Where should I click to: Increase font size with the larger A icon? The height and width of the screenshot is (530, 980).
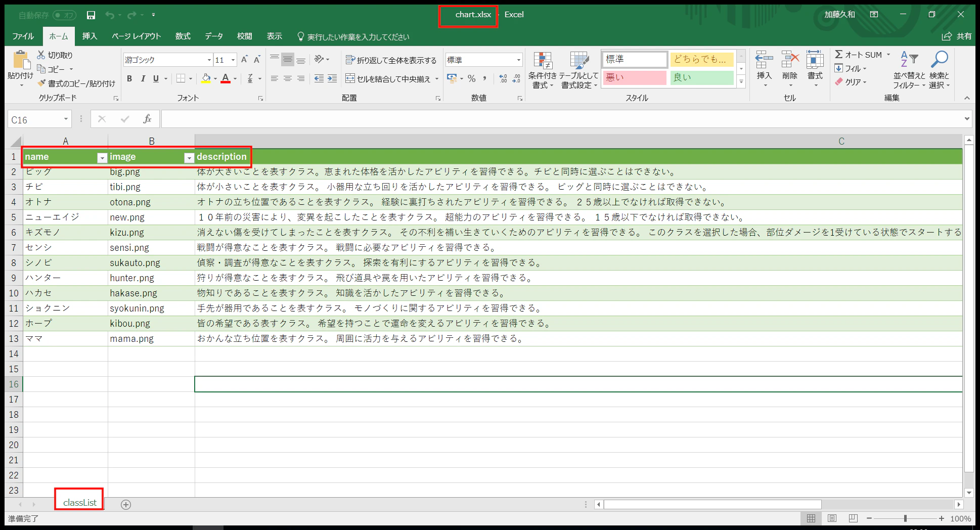(x=244, y=60)
